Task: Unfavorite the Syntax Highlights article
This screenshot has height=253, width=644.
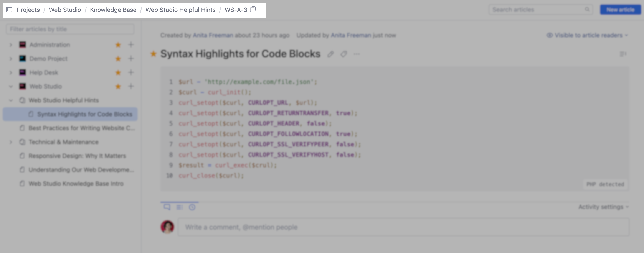Action: pyautogui.click(x=154, y=54)
